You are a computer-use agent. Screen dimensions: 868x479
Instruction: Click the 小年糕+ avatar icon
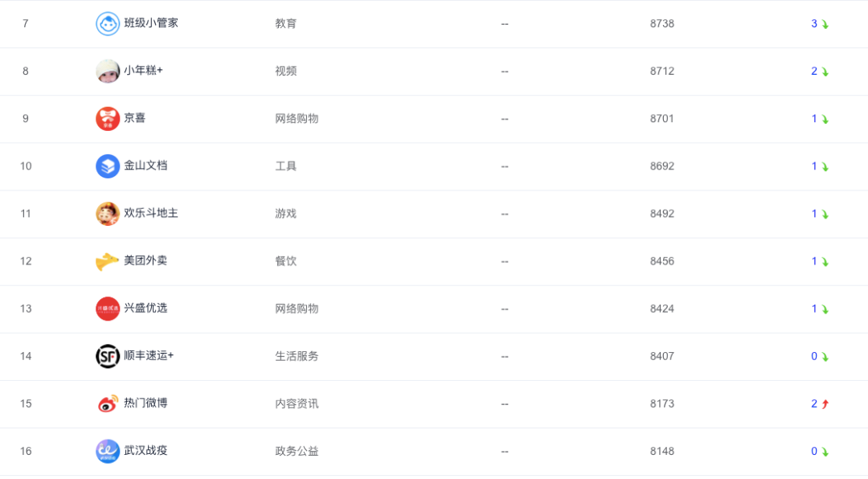pos(108,72)
